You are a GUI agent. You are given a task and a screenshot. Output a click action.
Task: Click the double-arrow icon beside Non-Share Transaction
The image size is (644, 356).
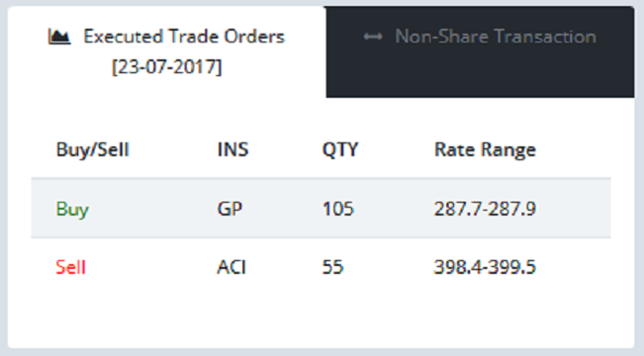[x=373, y=37]
